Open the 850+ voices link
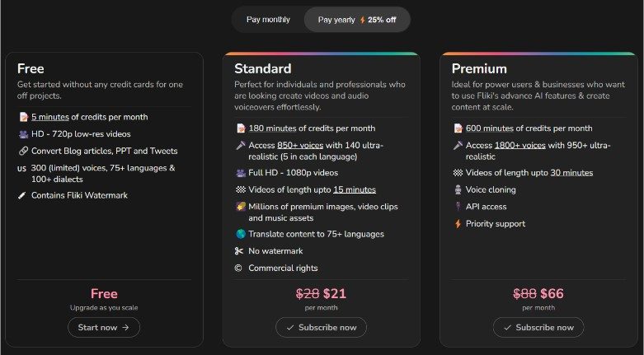644x355 pixels. coord(300,145)
